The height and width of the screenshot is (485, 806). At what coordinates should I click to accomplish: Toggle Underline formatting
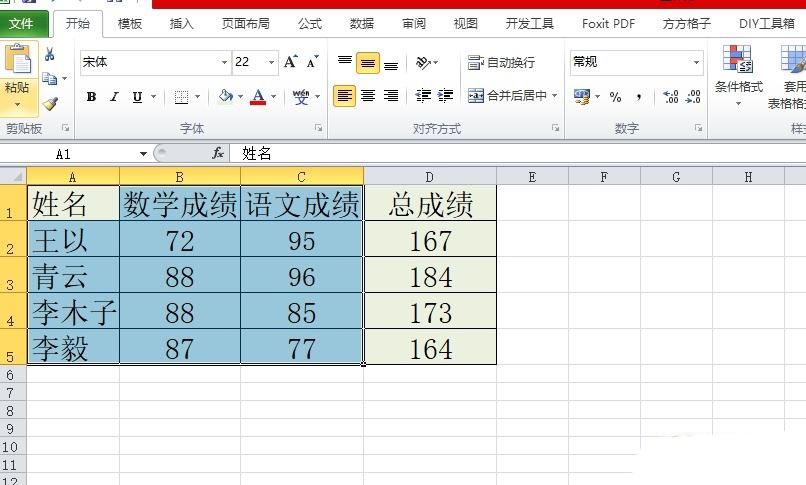tap(137, 97)
